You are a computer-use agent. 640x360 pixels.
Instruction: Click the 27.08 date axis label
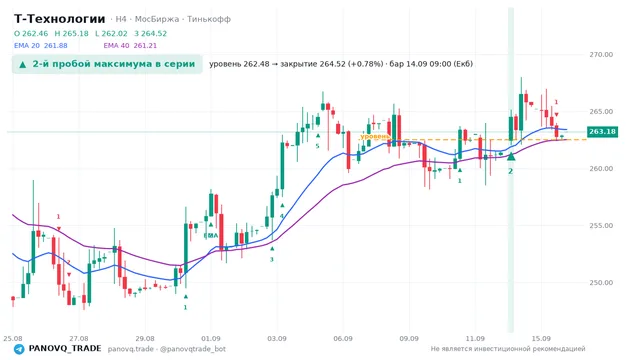pos(79,339)
